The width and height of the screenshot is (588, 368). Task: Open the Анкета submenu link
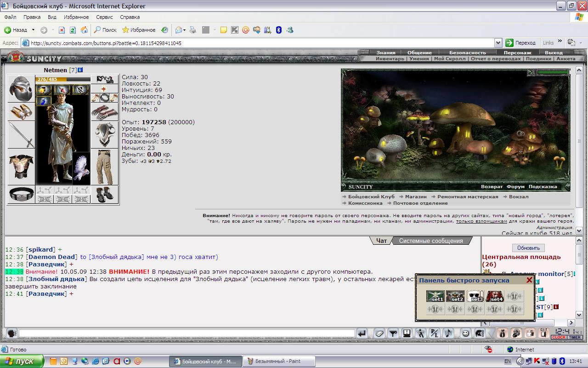(x=565, y=59)
